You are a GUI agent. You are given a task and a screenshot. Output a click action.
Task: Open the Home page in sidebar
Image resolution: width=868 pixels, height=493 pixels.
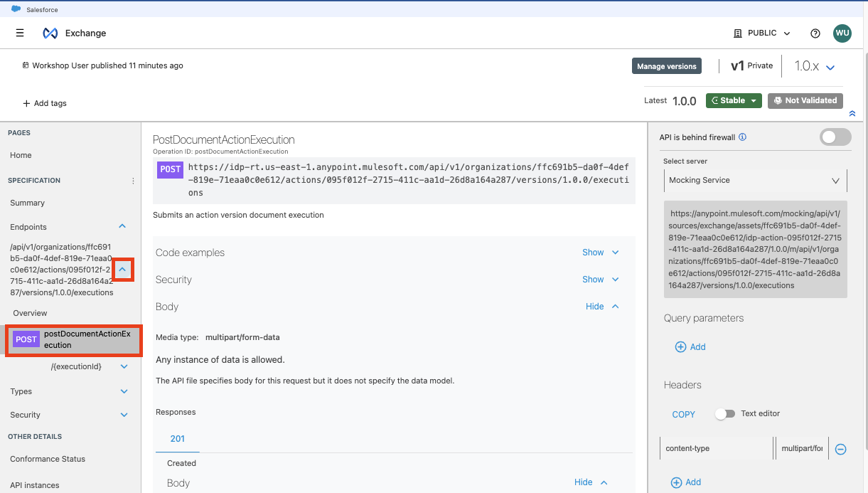click(x=21, y=155)
